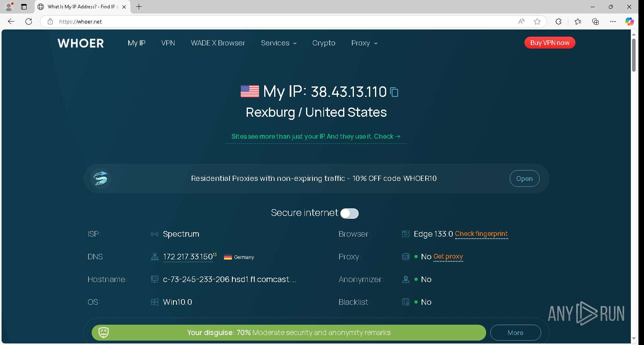
Task: Toggle the Secure internet switch
Action: pyautogui.click(x=349, y=214)
